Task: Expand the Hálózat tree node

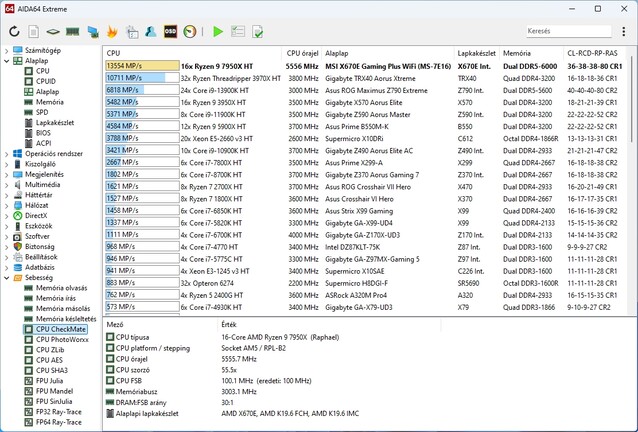Action: [7, 205]
